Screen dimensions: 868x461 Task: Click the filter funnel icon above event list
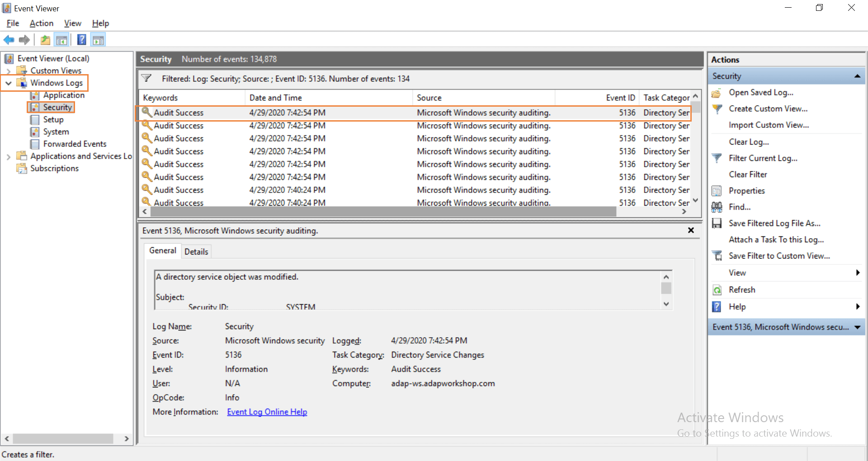[146, 78]
